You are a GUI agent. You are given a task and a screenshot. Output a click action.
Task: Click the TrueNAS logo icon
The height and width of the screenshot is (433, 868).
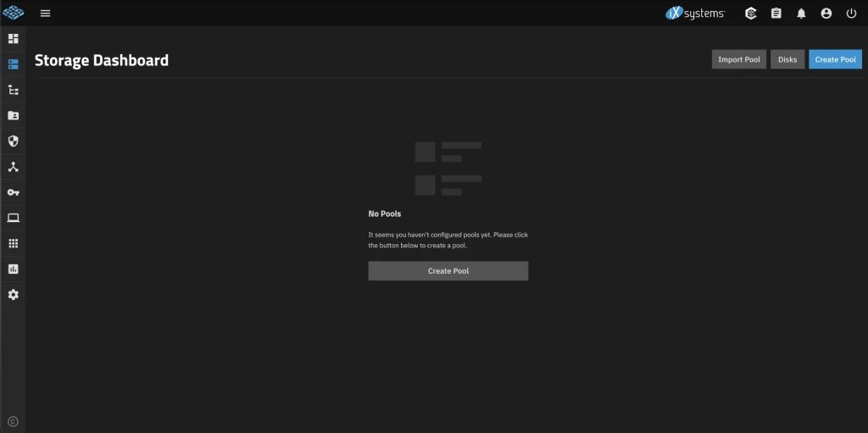tap(14, 13)
